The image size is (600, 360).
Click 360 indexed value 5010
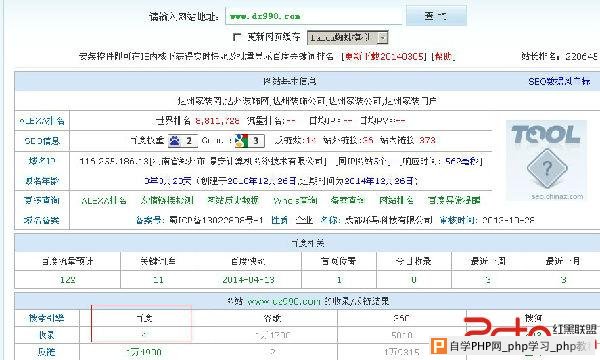402,336
